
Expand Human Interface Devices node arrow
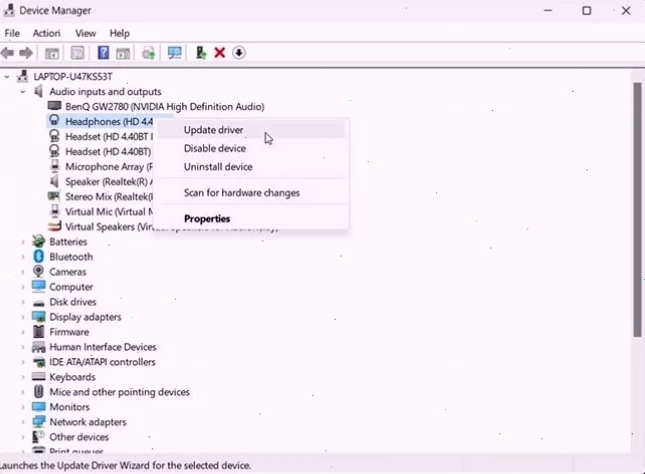(x=23, y=347)
